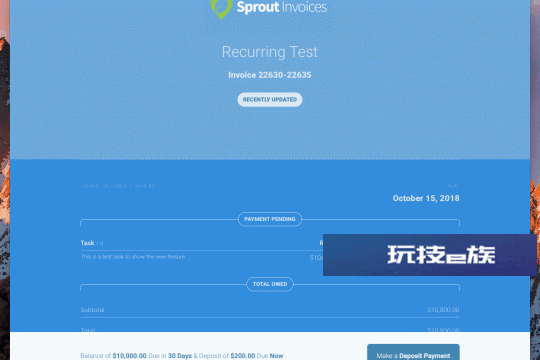The image size is (540, 360).
Task: Click the TOTAL OWED badge
Action: click(270, 284)
